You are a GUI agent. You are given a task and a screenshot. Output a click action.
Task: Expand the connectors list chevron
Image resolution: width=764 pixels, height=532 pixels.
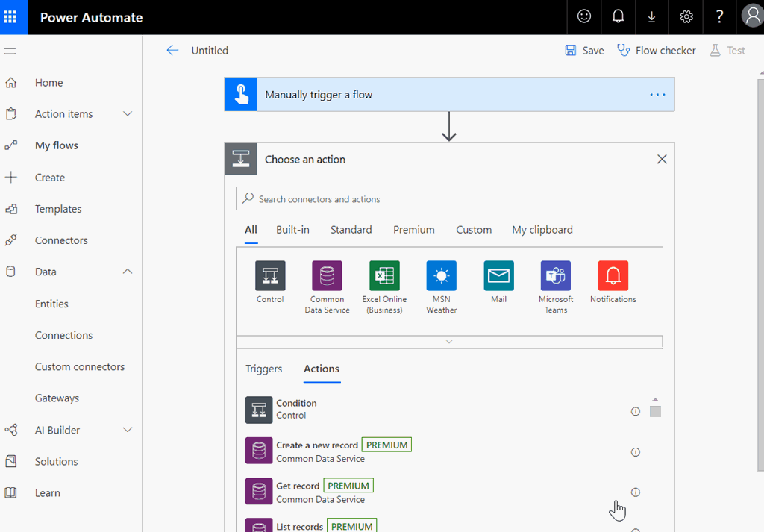[449, 342]
